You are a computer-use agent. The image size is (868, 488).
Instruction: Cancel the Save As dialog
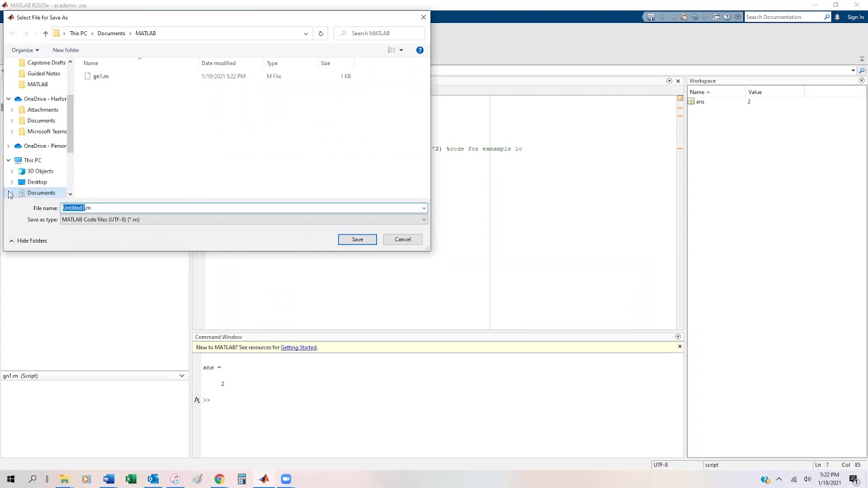[x=403, y=239]
